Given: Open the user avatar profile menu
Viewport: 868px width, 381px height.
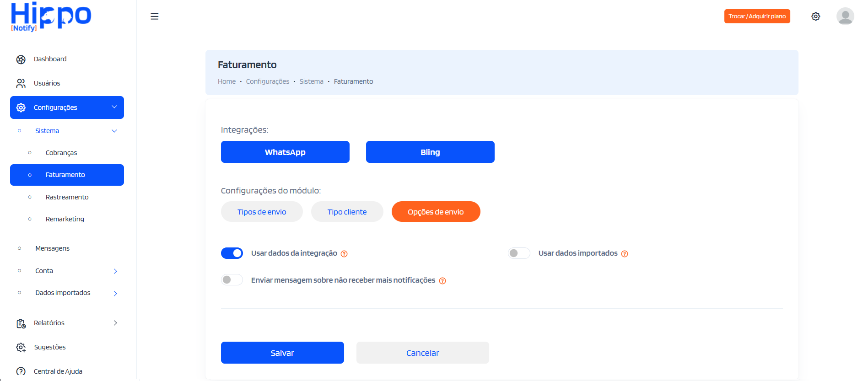Looking at the screenshot, I should coord(845,16).
